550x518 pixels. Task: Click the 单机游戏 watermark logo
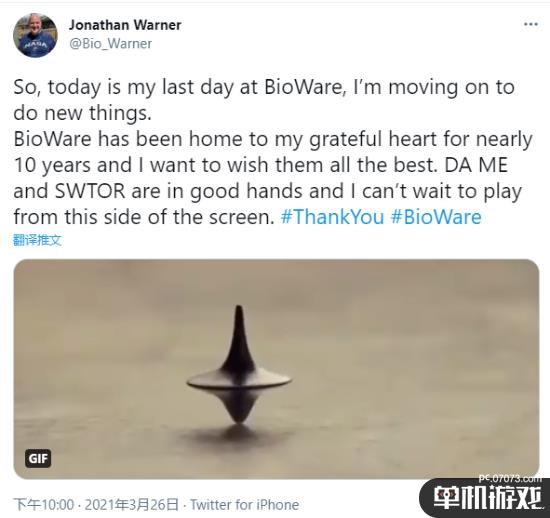[x=488, y=497]
